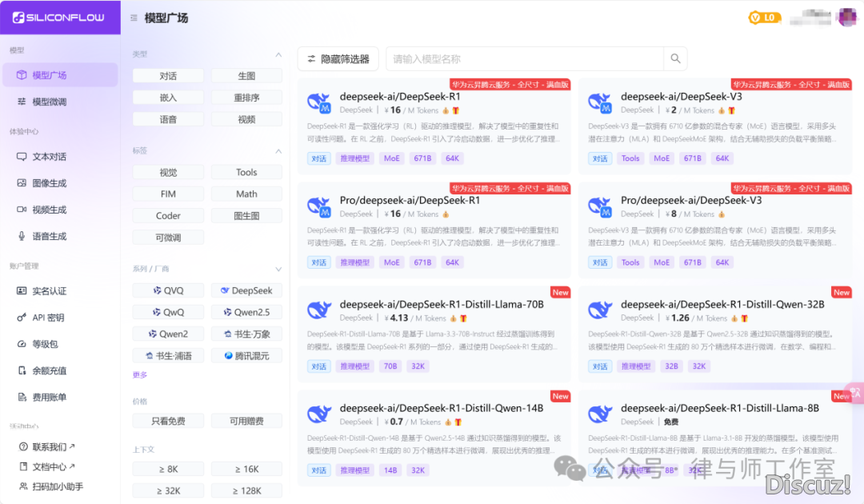Click the 视频生成 camera icon

pyautogui.click(x=22, y=210)
